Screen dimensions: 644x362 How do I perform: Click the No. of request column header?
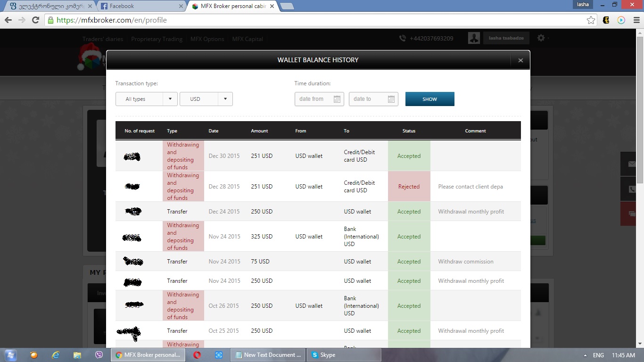(x=140, y=131)
